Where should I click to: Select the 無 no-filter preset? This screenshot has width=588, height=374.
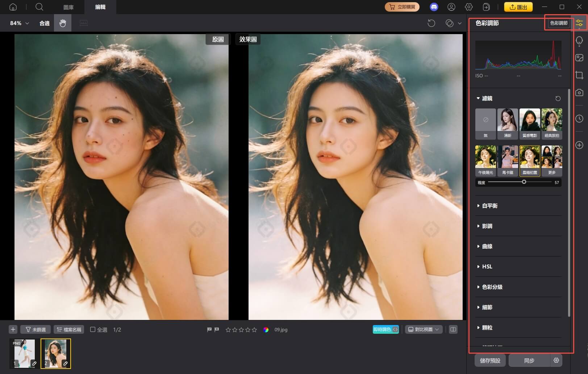pyautogui.click(x=485, y=124)
